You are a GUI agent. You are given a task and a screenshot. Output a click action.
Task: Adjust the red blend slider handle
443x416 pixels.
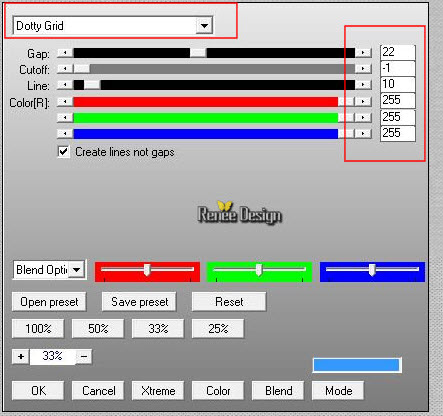pyautogui.click(x=147, y=269)
